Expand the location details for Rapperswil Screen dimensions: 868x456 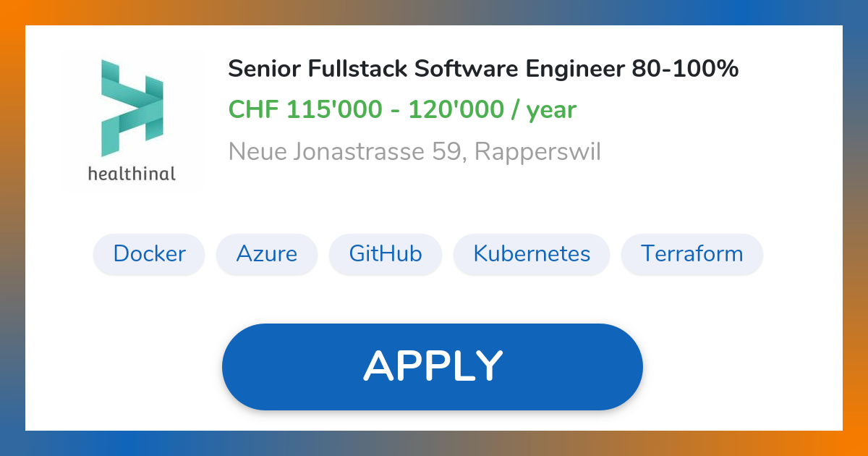click(x=414, y=151)
